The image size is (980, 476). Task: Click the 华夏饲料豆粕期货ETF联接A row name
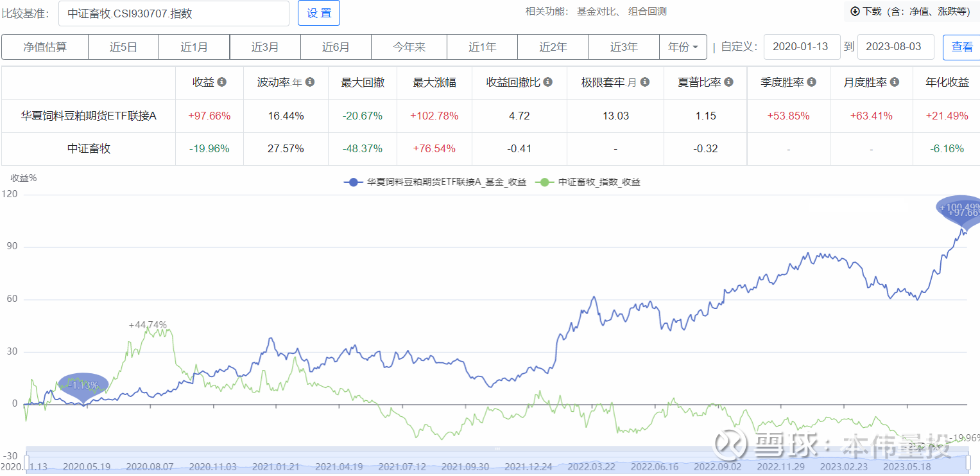tap(89, 116)
